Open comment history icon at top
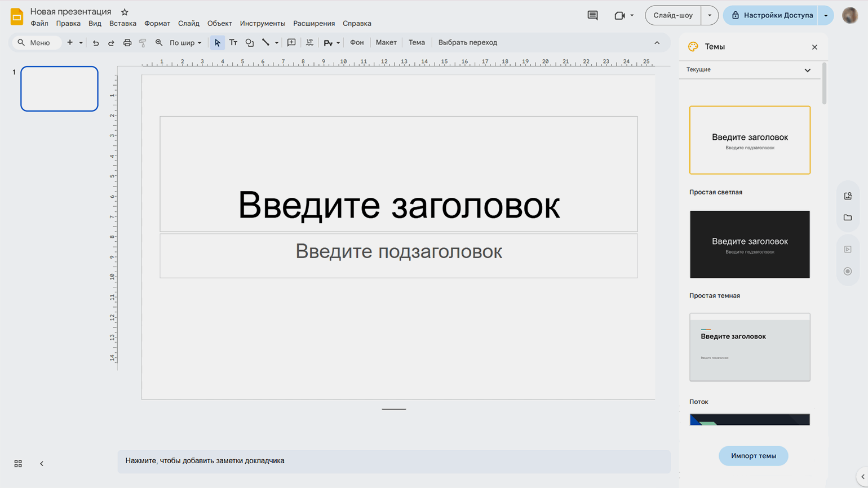 click(x=592, y=15)
